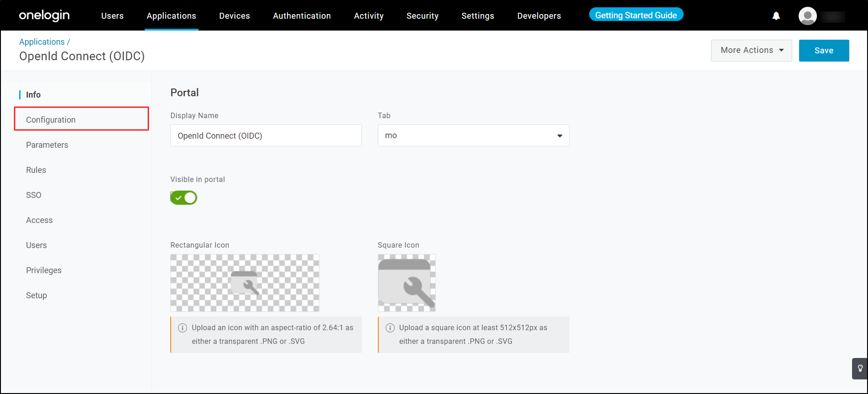Viewport: 868px width, 394px height.
Task: Click the Visible in portal label
Action: point(198,179)
